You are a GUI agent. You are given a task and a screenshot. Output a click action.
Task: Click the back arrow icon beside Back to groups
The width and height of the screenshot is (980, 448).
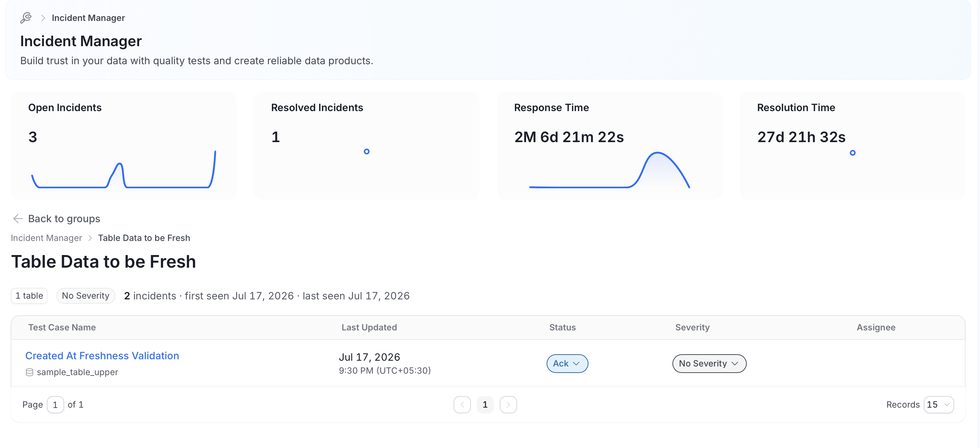point(18,219)
